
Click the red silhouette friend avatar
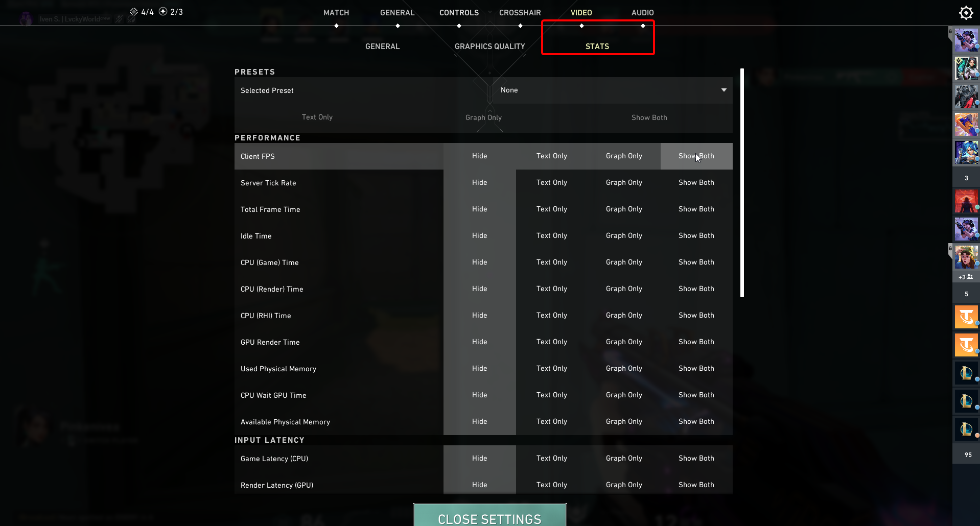click(966, 201)
